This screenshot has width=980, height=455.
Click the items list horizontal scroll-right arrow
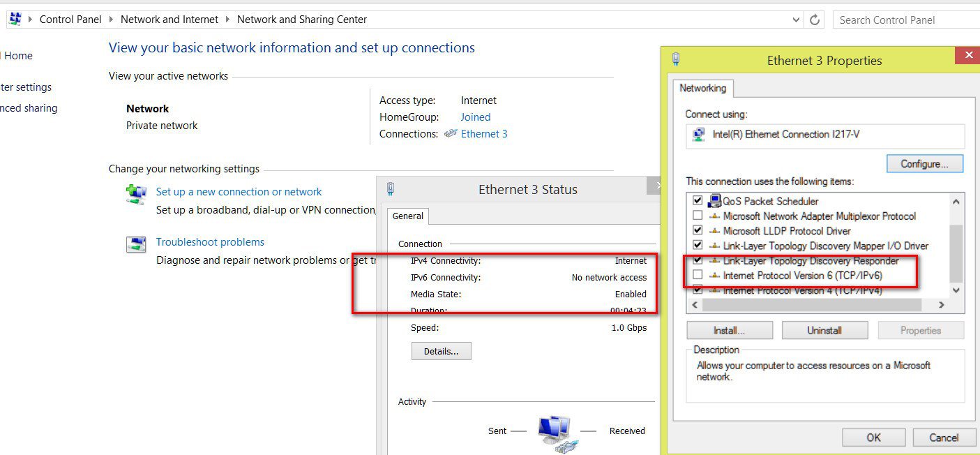941,305
